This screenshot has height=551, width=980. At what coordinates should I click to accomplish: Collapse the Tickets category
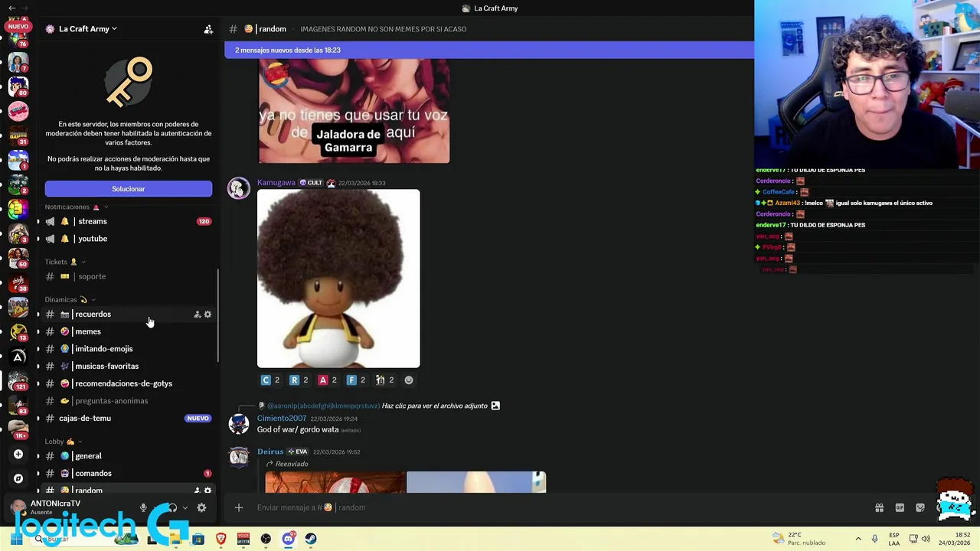click(65, 262)
